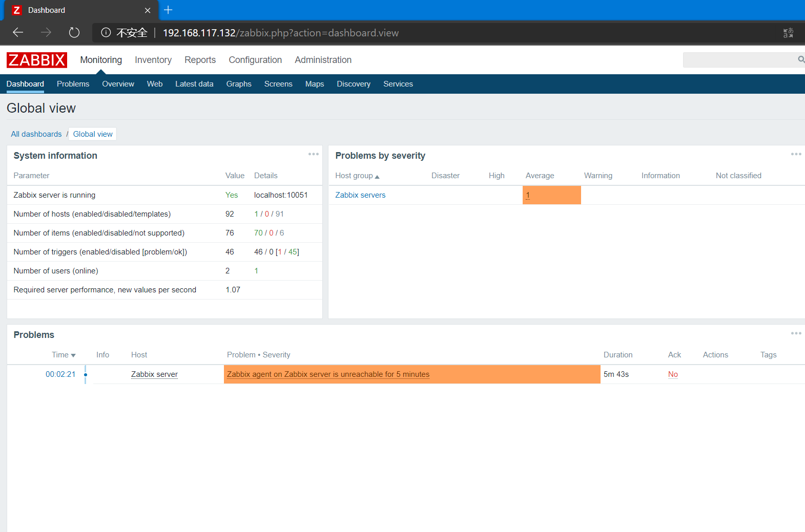Click the browser forward arrow
Image resolution: width=805 pixels, height=532 pixels.
pyautogui.click(x=46, y=33)
